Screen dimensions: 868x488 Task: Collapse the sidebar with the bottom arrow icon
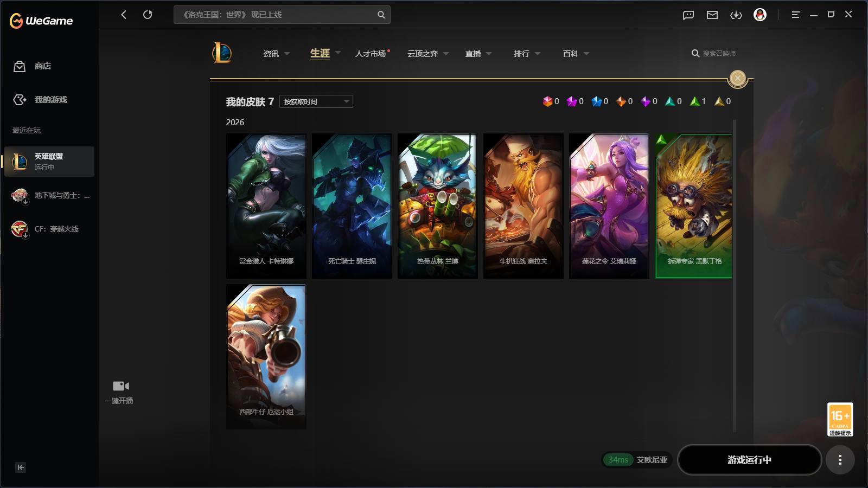[21, 467]
